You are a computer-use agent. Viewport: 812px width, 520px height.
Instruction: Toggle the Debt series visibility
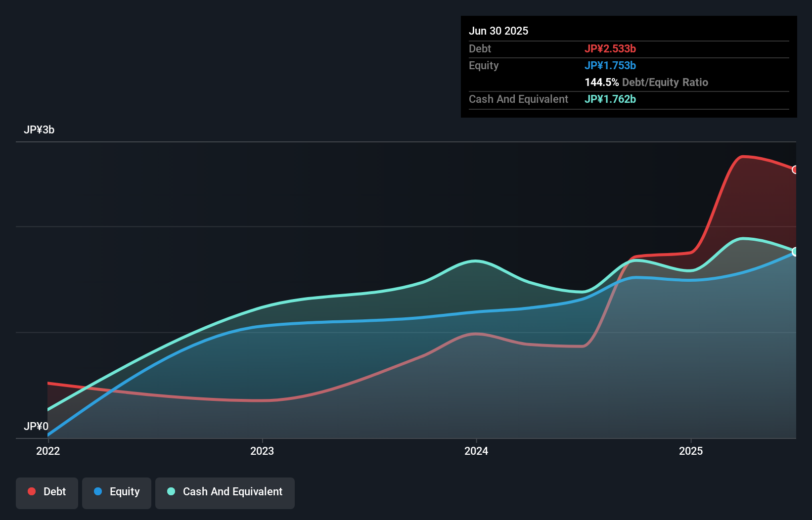(47, 492)
